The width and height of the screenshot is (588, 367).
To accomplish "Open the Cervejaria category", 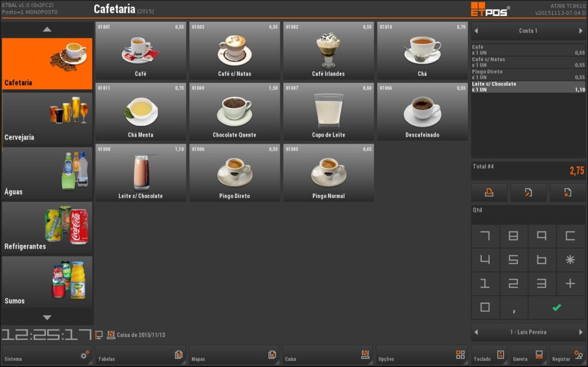I will pyautogui.click(x=47, y=119).
